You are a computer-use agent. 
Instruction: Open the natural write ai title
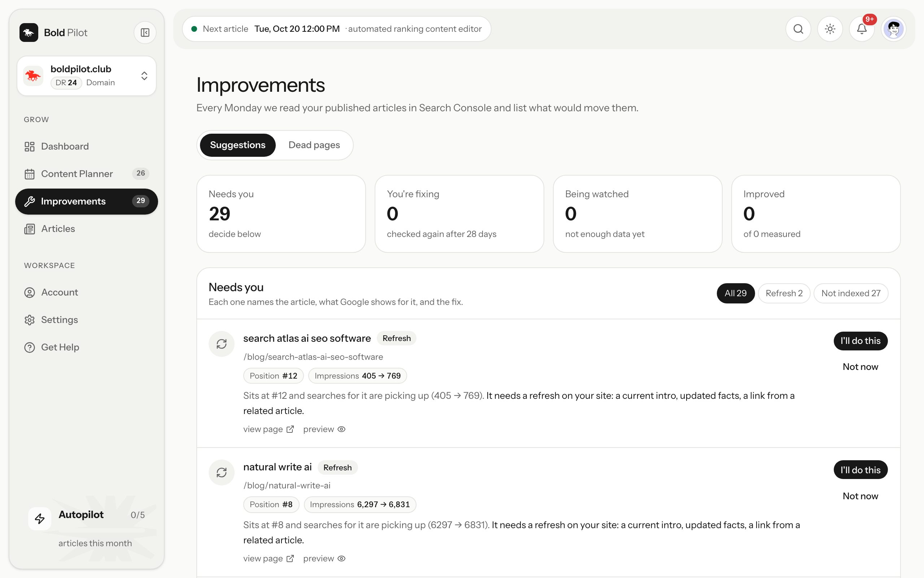(x=278, y=467)
